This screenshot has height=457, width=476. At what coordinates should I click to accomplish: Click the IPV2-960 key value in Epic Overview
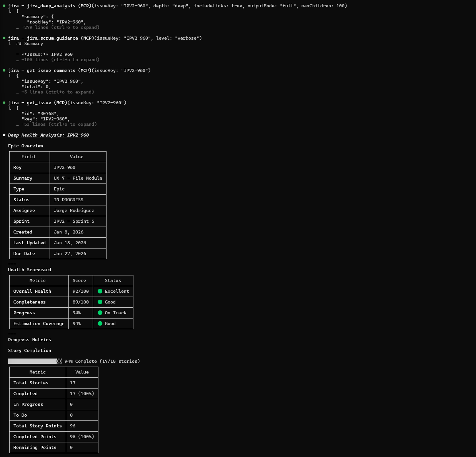click(x=64, y=167)
